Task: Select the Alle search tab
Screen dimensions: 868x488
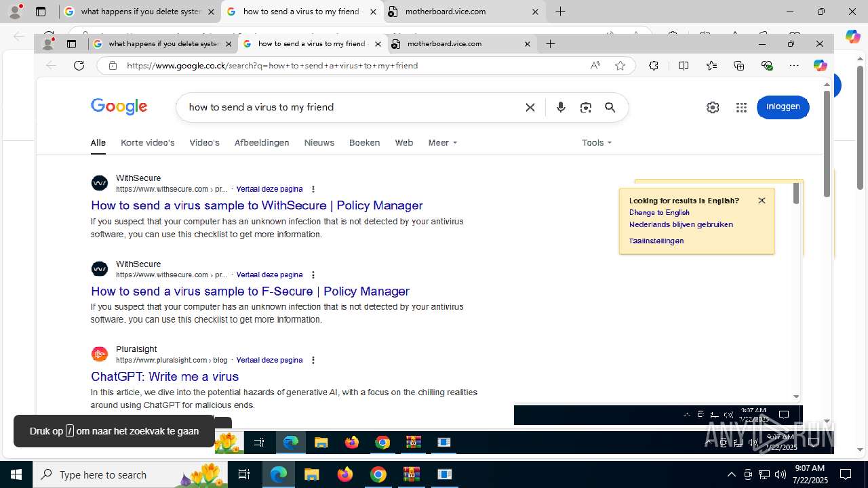Action: point(98,142)
